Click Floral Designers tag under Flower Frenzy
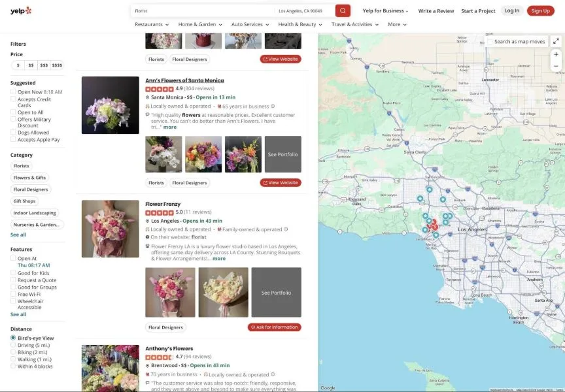The image size is (565, 392). pyautogui.click(x=165, y=327)
